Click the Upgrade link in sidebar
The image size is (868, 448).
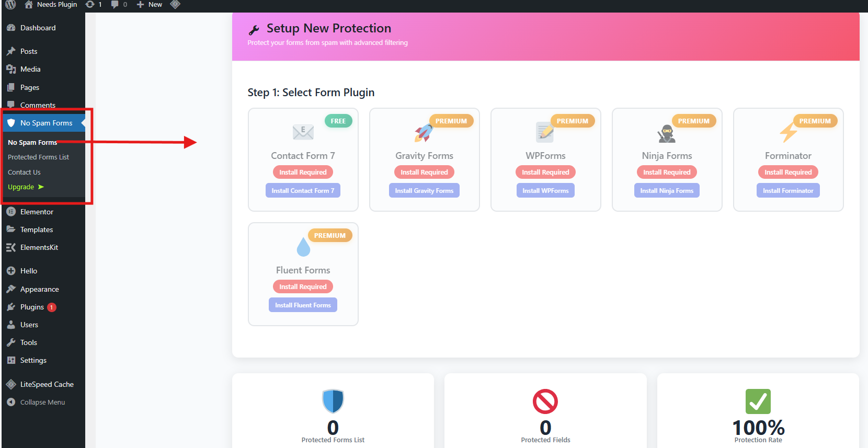point(21,187)
